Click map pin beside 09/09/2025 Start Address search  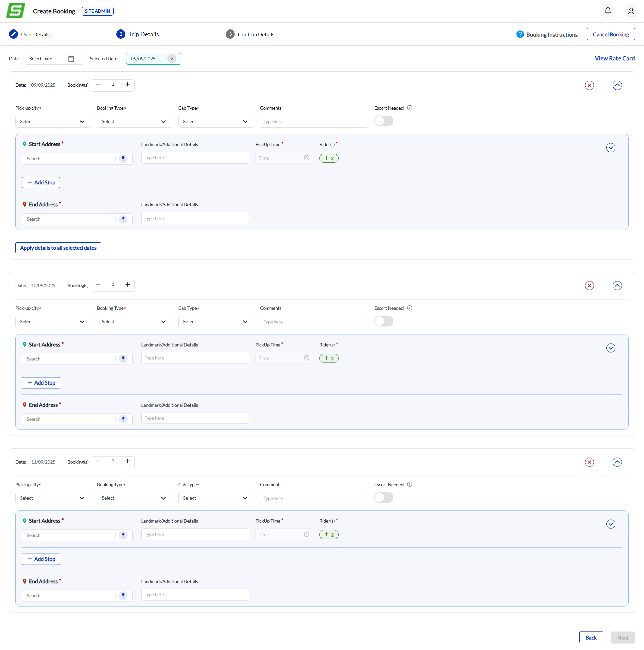[123, 159]
